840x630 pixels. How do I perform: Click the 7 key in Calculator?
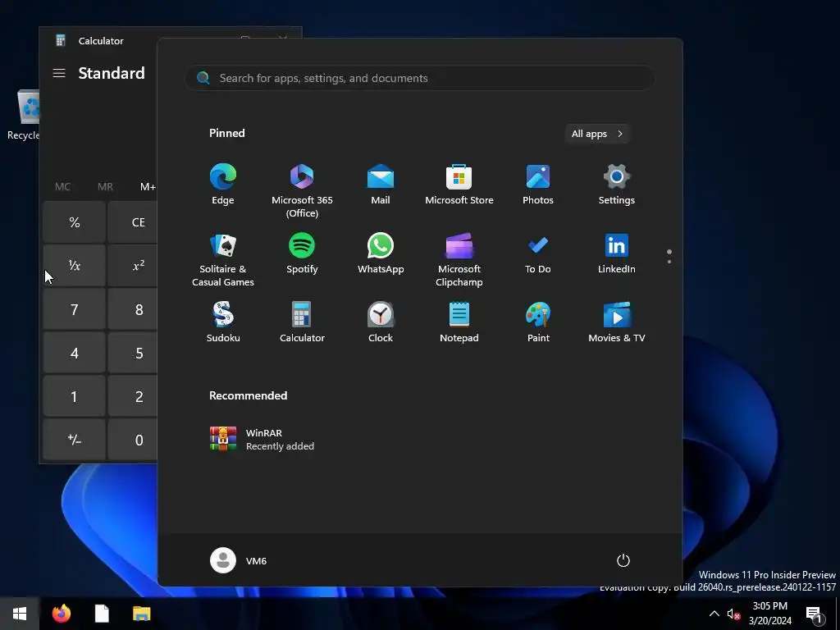click(x=75, y=309)
